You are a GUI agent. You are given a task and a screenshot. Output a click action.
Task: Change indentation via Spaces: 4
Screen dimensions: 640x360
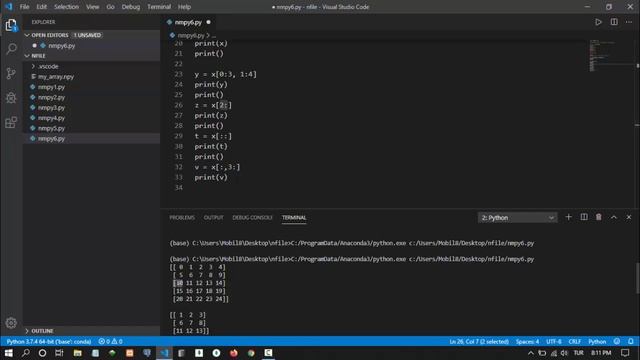(x=527, y=341)
